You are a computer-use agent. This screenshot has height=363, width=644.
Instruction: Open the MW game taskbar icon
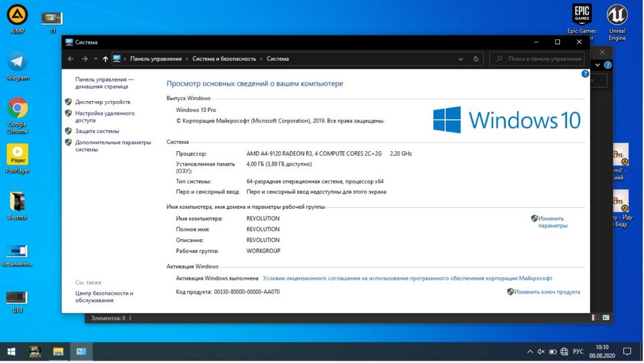[x=35, y=351]
